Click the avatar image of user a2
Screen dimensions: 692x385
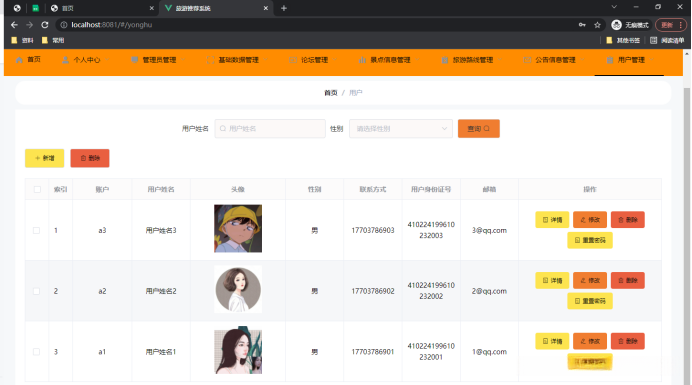click(x=238, y=289)
